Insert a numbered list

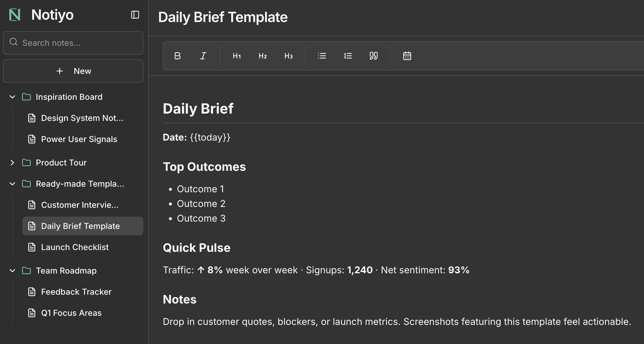(348, 56)
